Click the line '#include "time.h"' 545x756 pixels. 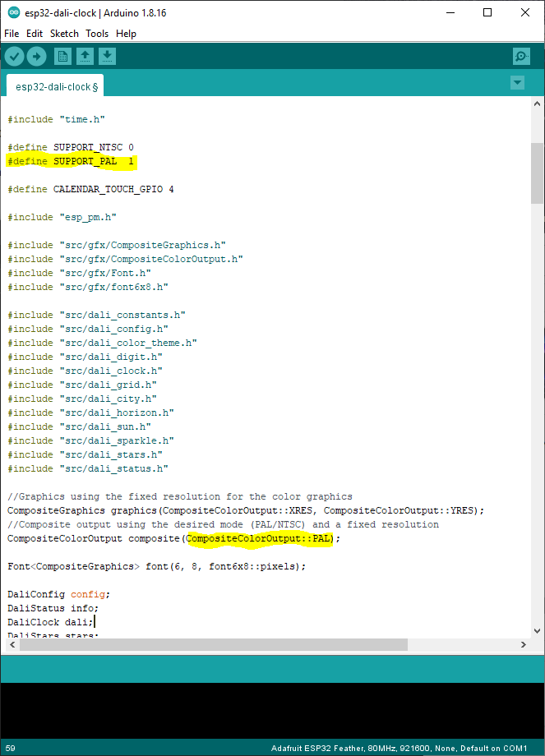click(x=56, y=119)
